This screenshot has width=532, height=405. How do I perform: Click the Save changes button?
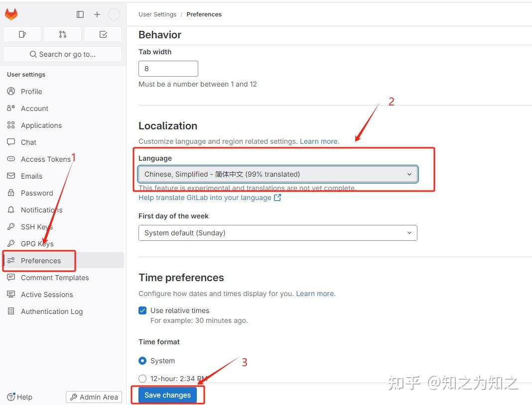click(167, 395)
